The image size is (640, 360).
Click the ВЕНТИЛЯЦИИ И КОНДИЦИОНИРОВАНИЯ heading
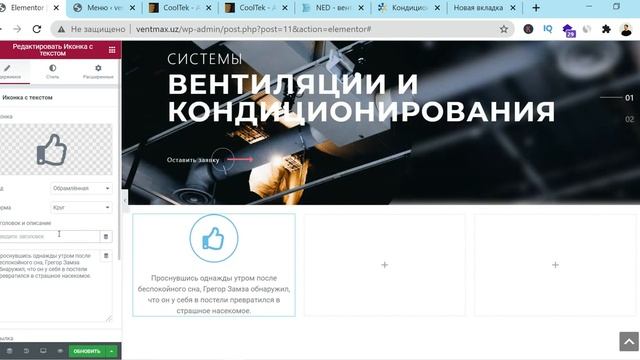(x=361, y=97)
